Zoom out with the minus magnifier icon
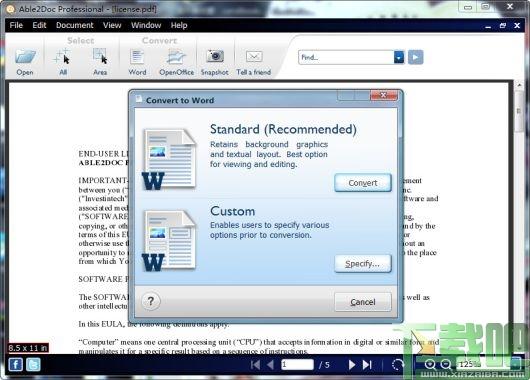 tap(446, 364)
